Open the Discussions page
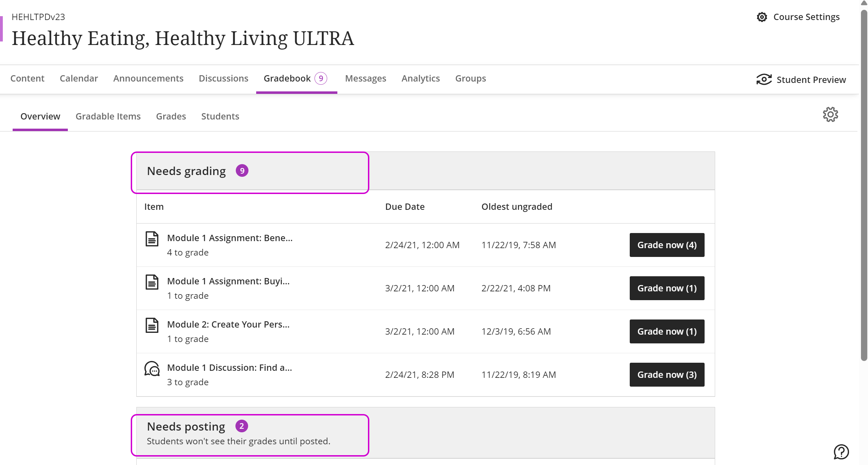The height and width of the screenshot is (465, 868). pos(224,78)
